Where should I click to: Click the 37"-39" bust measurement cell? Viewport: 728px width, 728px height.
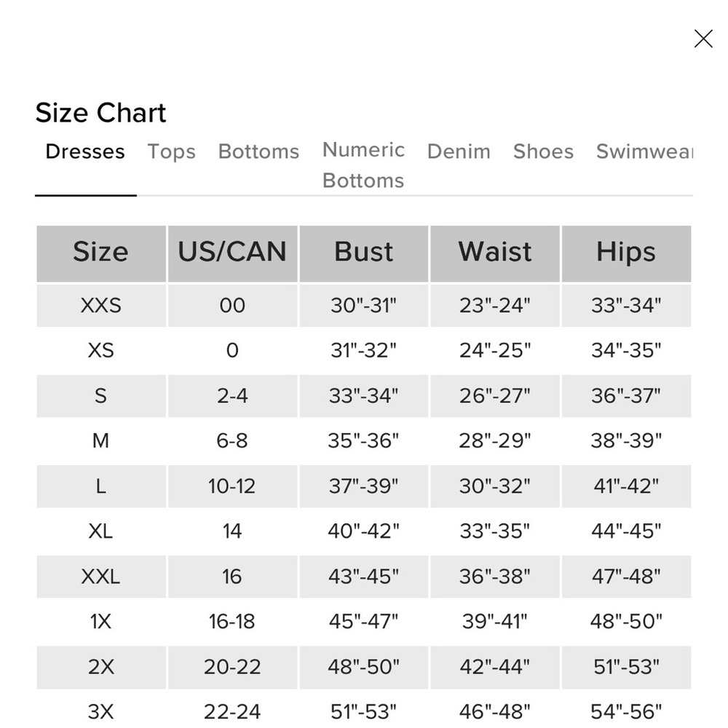click(x=363, y=486)
